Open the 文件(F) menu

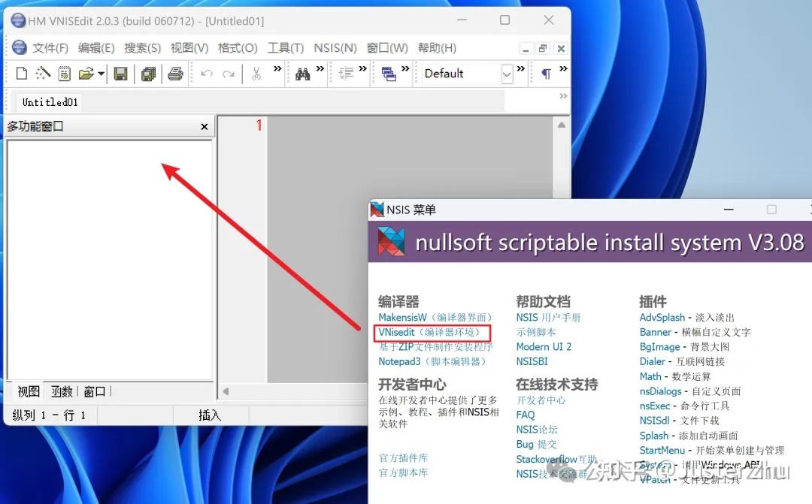click(x=50, y=48)
